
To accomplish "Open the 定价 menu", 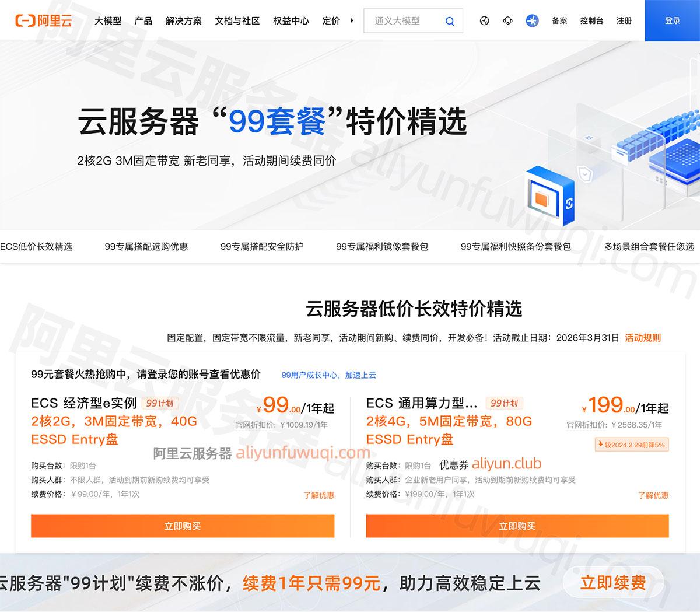I will (331, 20).
